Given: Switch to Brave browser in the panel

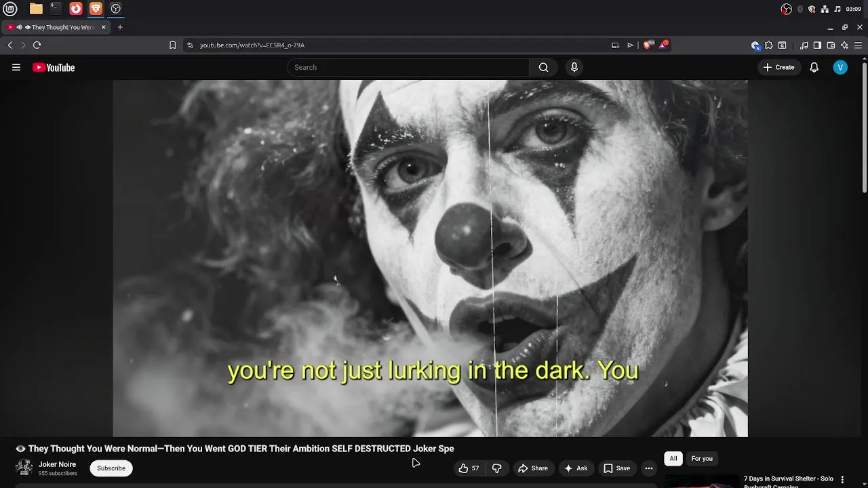Looking at the screenshot, I should (x=96, y=9).
